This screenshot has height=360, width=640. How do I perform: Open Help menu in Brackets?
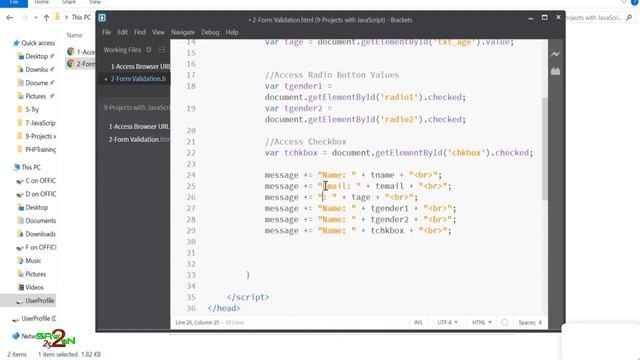coord(232,32)
